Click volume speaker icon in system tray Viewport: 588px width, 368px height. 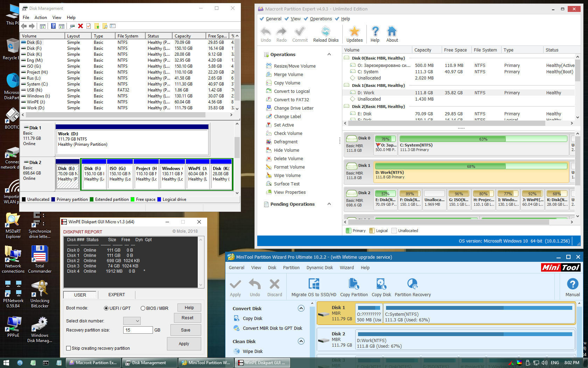click(x=544, y=363)
